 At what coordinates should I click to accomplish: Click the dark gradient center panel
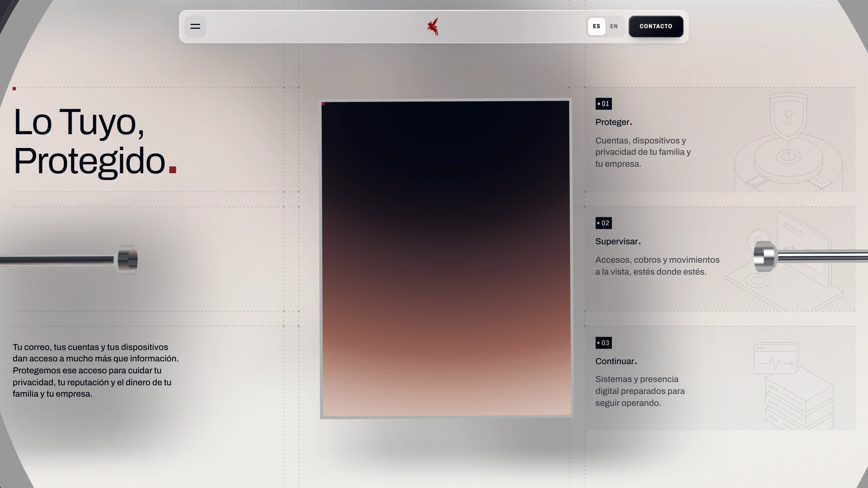point(446,259)
